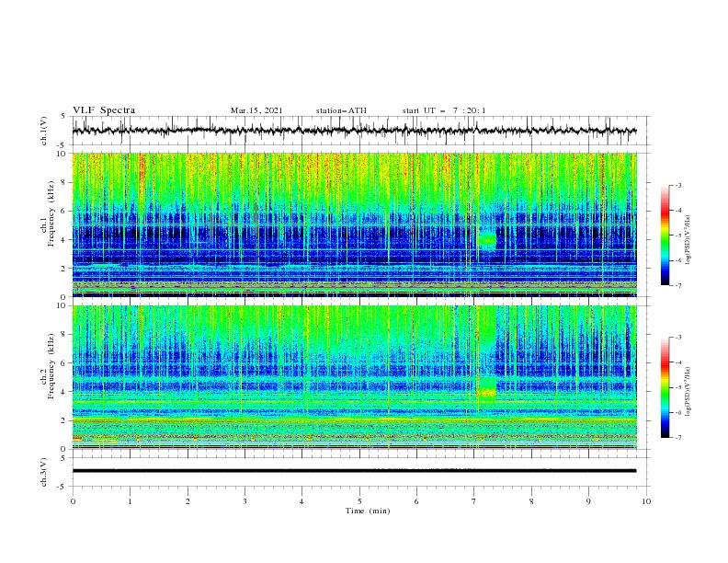Click the "Time (min)" x-axis label
The image size is (728, 563).
368,511
